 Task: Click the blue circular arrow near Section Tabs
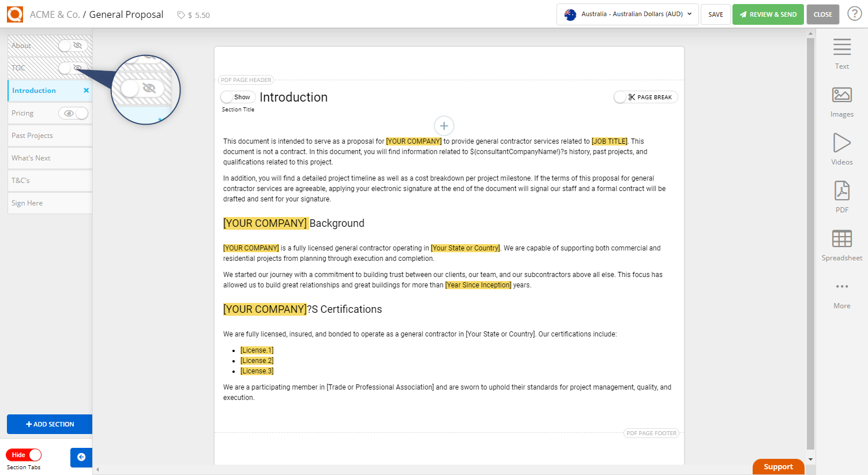tap(81, 457)
